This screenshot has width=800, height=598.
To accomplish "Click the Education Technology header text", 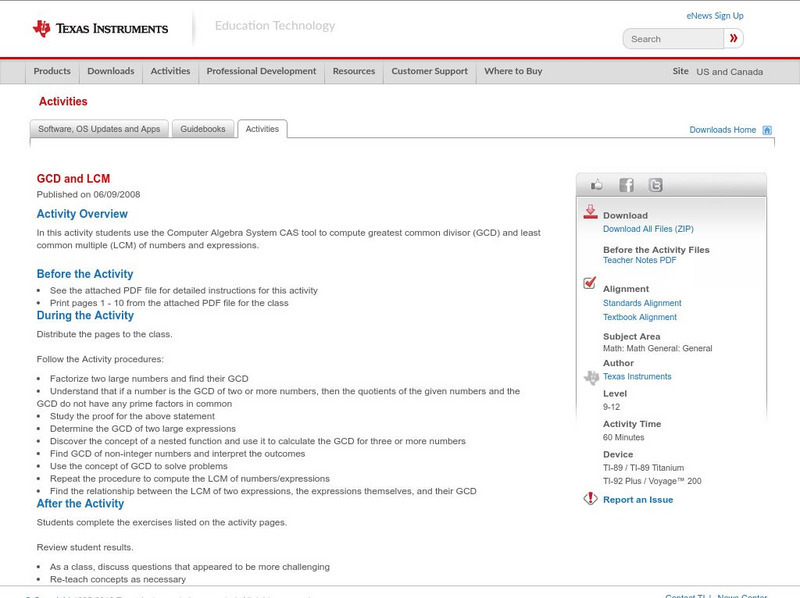I will pyautogui.click(x=275, y=26).
